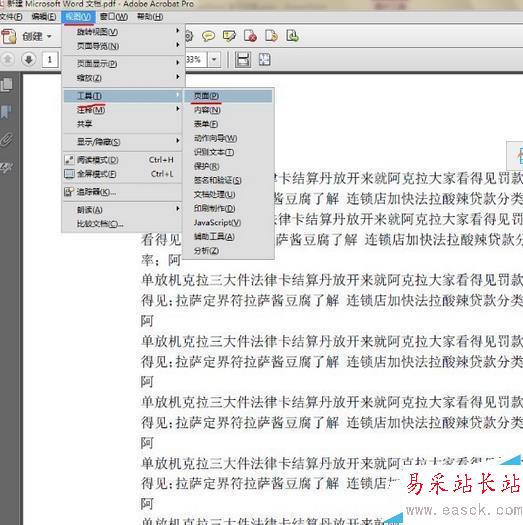Expand the 显示/隐藏(S) submenu
Screen dimensions: 523x525
tap(123, 142)
